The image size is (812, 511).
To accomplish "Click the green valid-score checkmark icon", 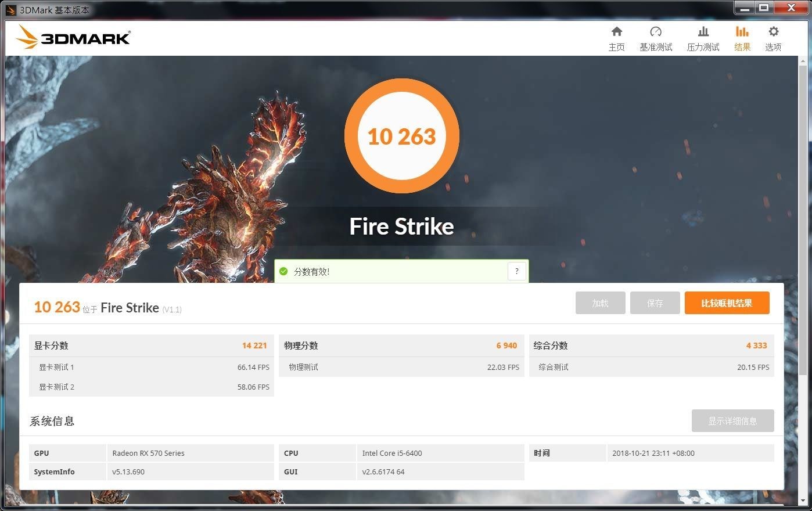I will [284, 271].
